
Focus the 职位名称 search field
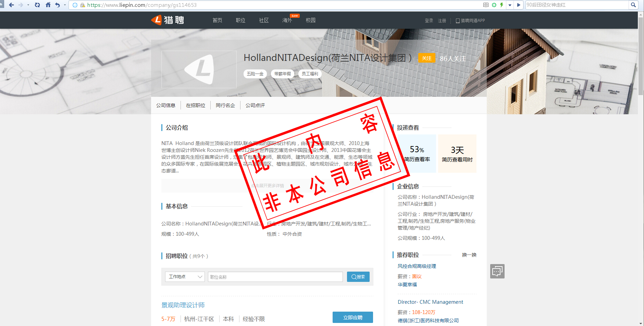click(x=275, y=277)
